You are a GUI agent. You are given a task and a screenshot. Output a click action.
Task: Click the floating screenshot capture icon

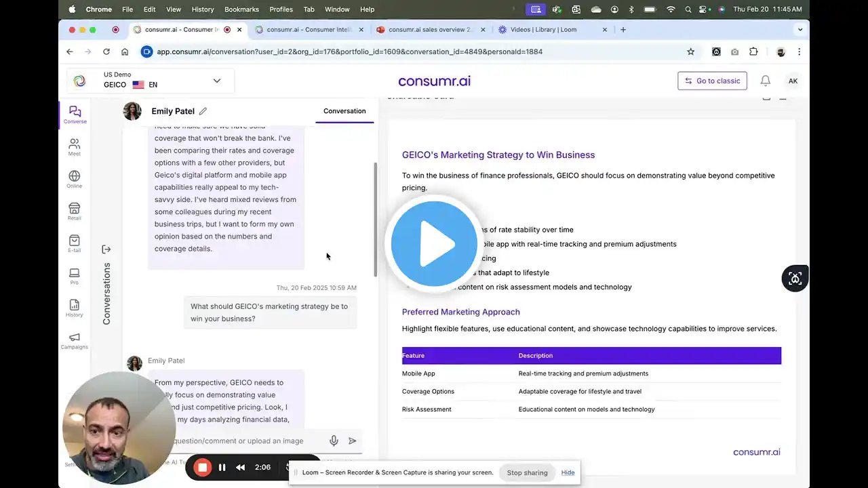pyautogui.click(x=795, y=279)
